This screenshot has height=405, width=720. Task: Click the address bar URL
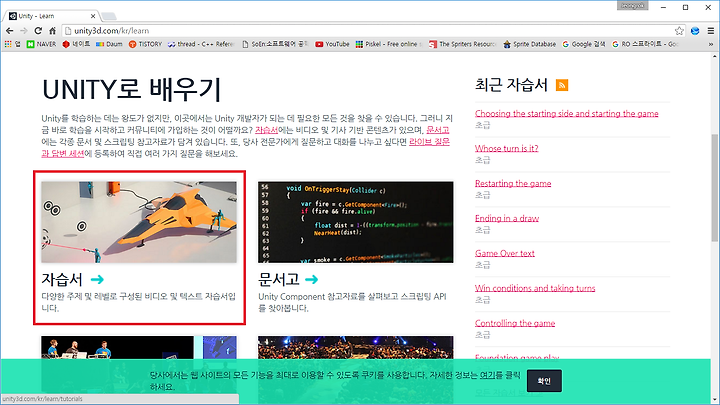(112, 31)
